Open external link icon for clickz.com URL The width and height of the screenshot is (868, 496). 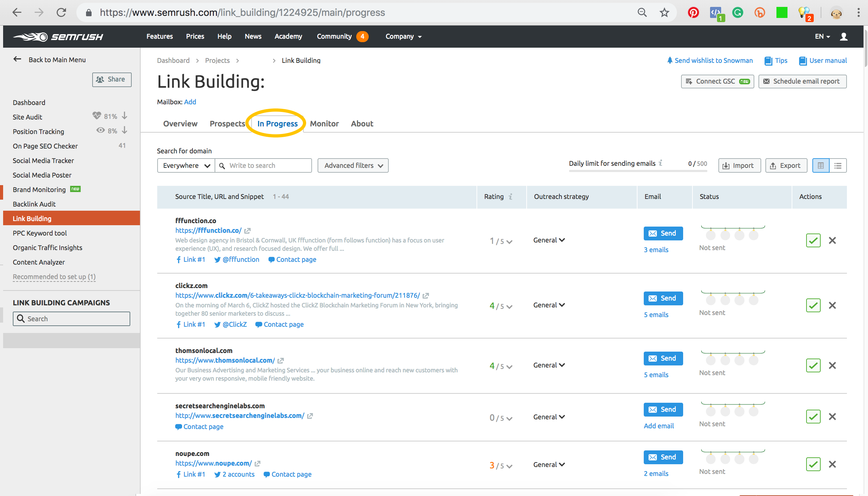pos(426,296)
